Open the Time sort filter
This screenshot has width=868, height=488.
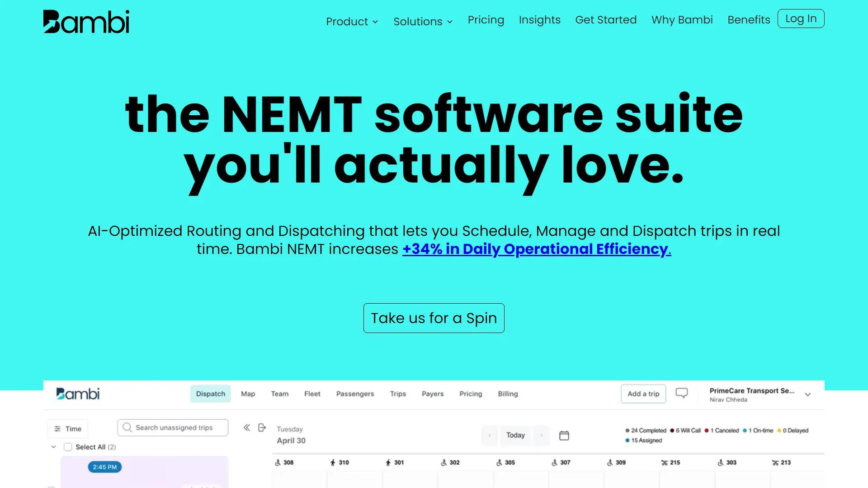(68, 429)
